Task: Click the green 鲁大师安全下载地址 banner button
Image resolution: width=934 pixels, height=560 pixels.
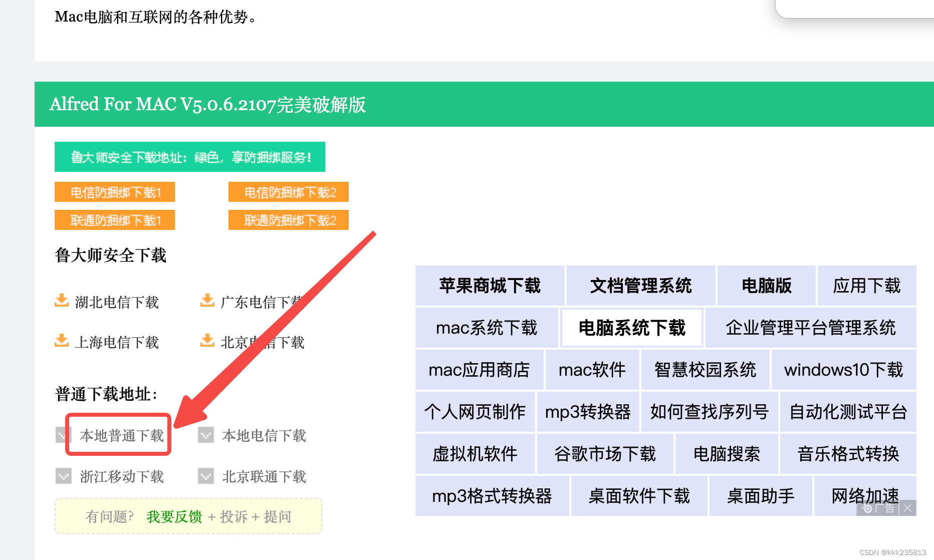Action: pos(190,157)
